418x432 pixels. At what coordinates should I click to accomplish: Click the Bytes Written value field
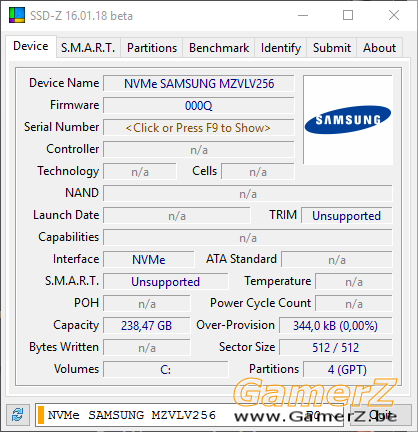147,348
